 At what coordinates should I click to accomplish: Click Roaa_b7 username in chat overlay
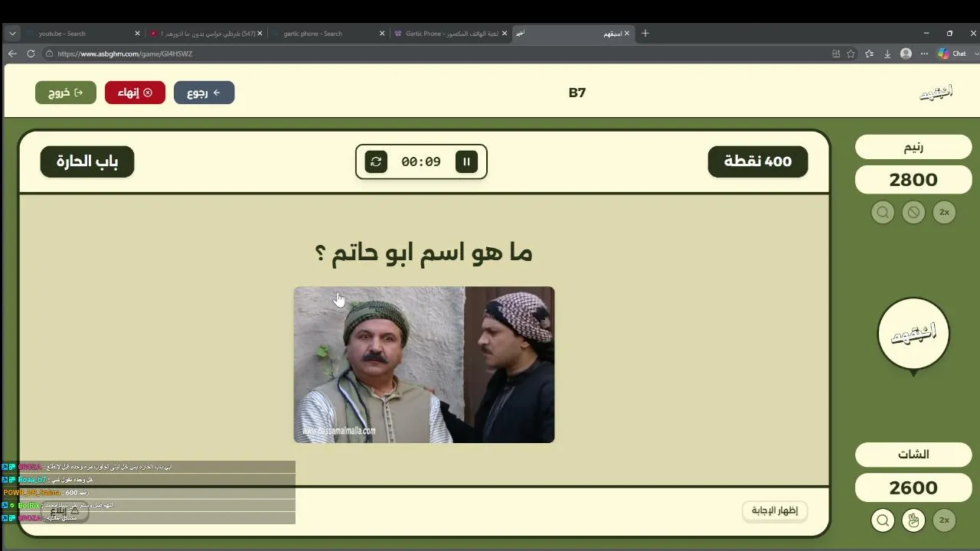point(32,480)
